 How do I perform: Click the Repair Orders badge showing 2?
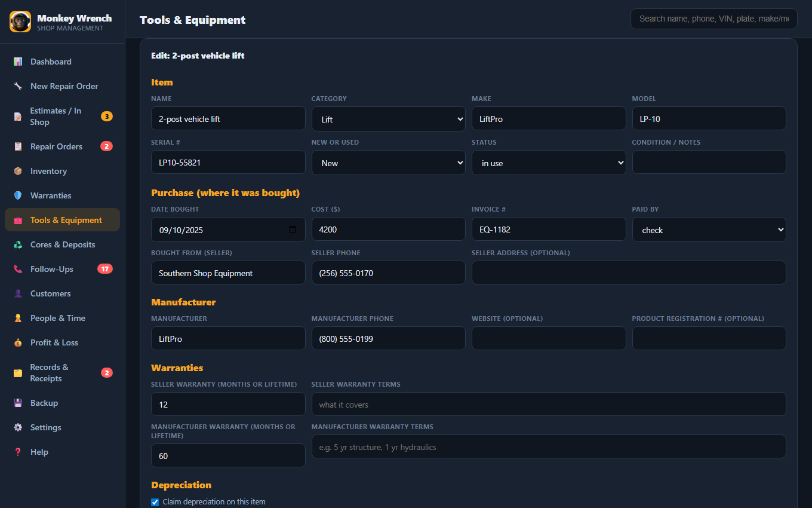point(107,146)
